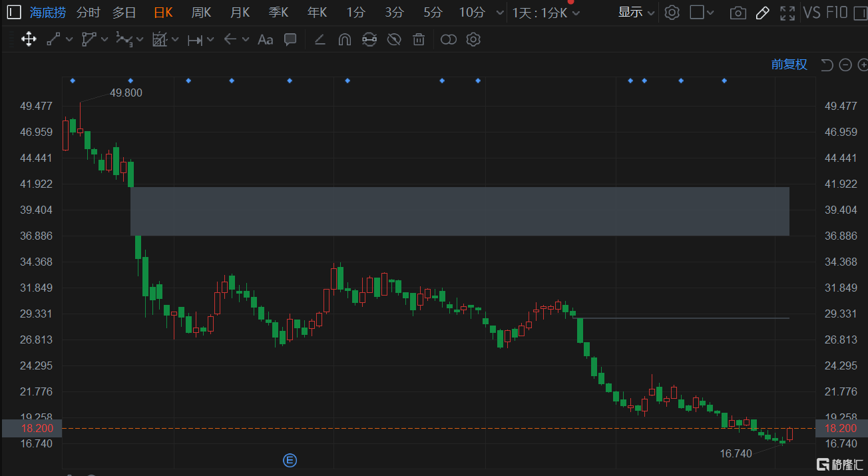The height and width of the screenshot is (476, 868).
Task: Select the comment bubble annotation tool
Action: (x=290, y=39)
